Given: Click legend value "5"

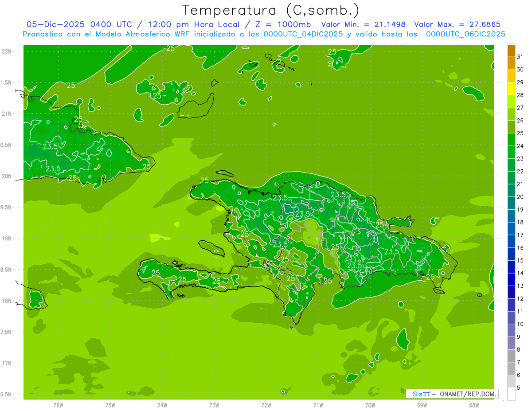Looking at the screenshot, I should (518, 388).
